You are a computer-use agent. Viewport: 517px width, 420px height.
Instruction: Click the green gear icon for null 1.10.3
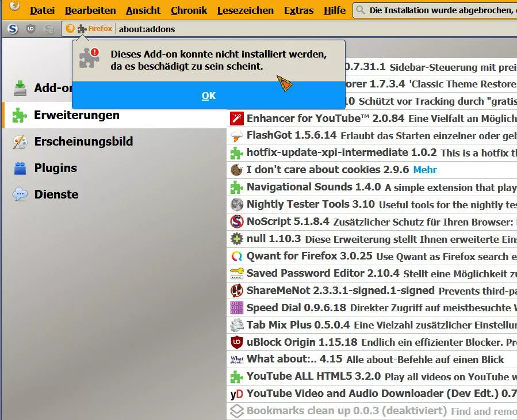[237, 239]
